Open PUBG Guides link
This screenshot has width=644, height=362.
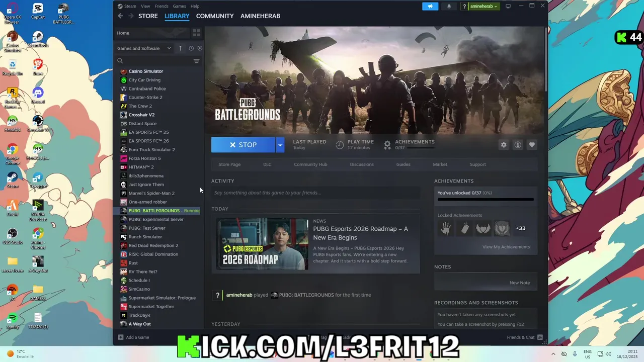coord(403,164)
